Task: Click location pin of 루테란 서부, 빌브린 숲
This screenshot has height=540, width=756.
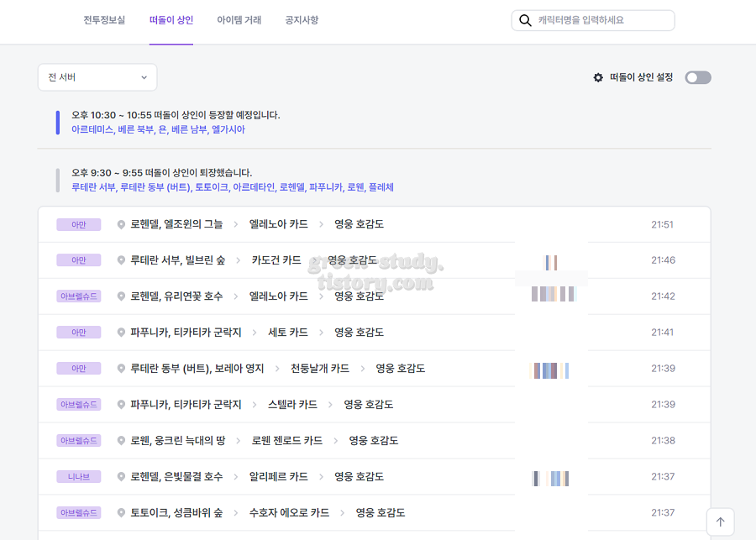Action: pos(121,260)
